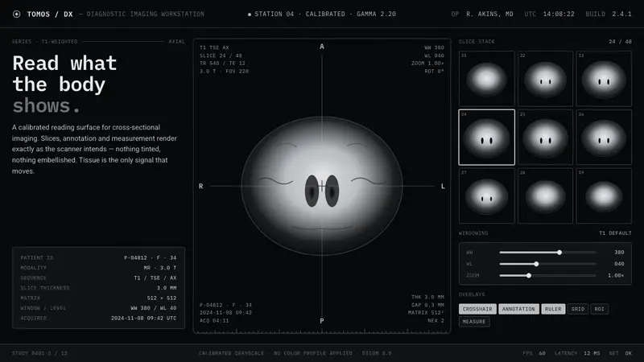Click the 'THK 3.0 MM' viewer annotation
644x362 pixels.
[427, 297]
